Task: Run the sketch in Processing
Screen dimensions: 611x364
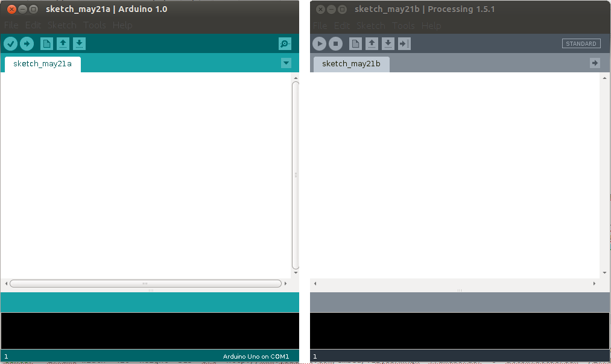Action: [x=319, y=43]
